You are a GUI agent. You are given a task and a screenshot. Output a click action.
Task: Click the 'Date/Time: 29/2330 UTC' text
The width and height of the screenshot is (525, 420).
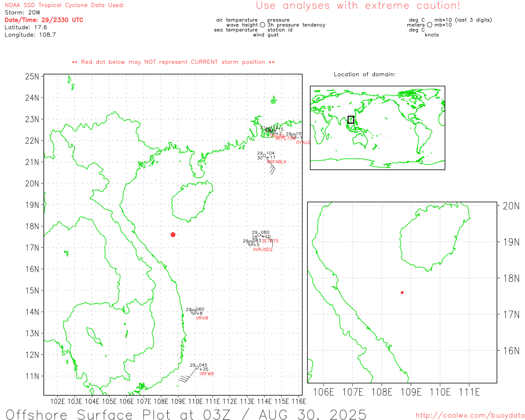44,20
